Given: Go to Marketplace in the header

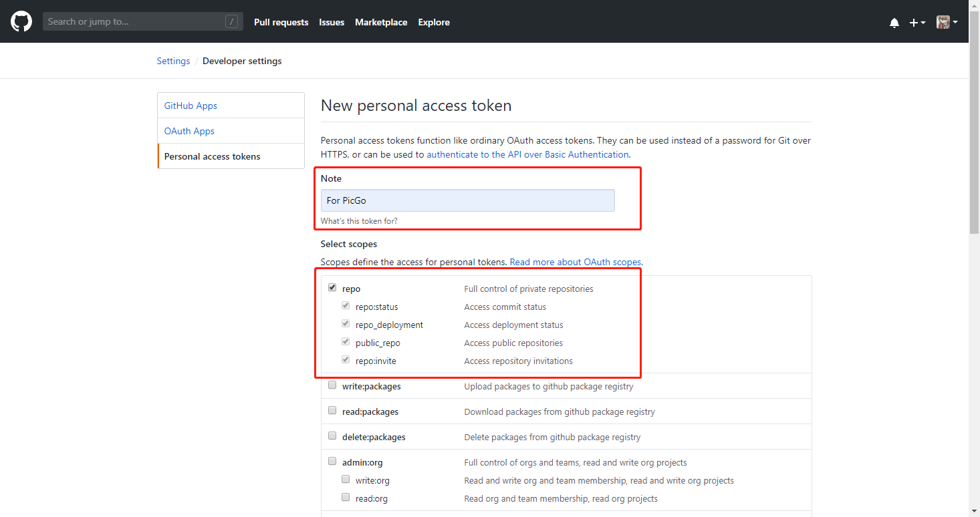Looking at the screenshot, I should pos(381,22).
